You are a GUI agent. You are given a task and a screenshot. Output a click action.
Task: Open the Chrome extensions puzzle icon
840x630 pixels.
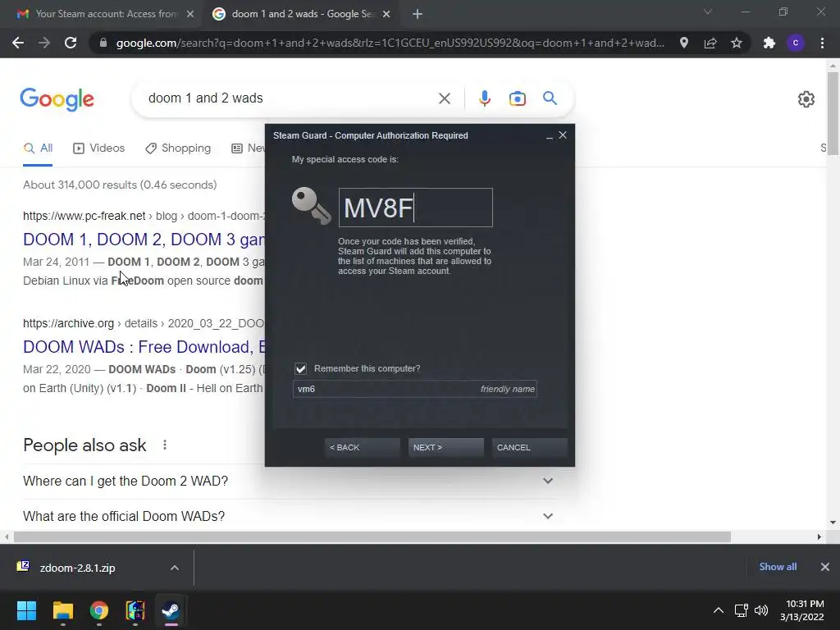pos(769,43)
